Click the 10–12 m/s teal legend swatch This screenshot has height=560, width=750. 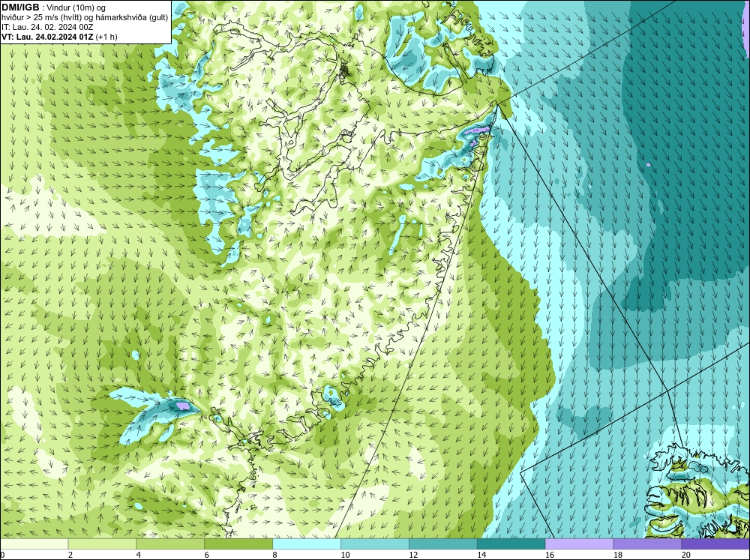[x=375, y=544]
